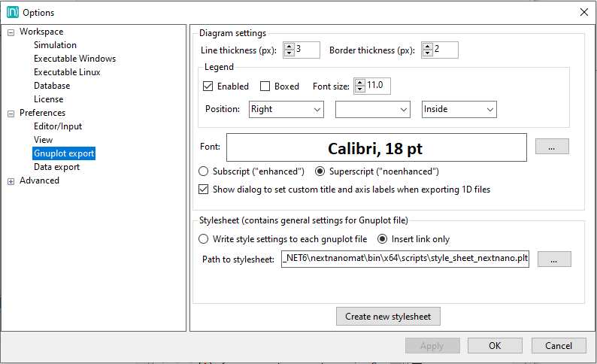Open the Right position dropdown
Viewport: 597px width, 364px height.
coord(286,110)
